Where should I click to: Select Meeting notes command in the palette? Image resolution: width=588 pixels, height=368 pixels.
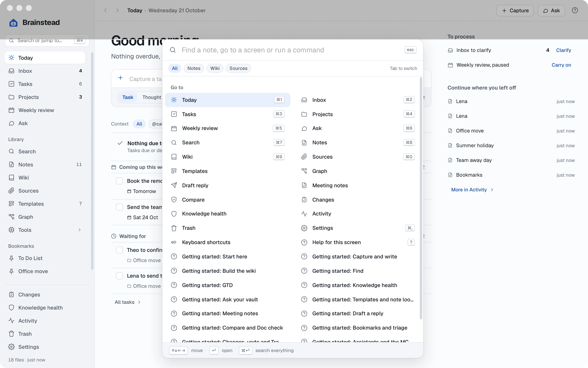click(x=358, y=185)
